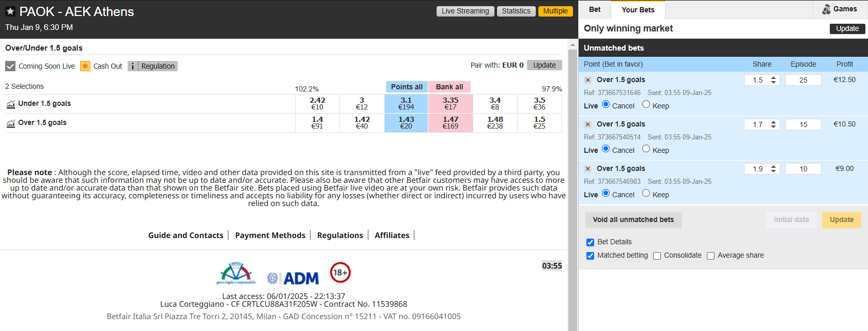This screenshot has height=331, width=868.
Task: Lay Under 1.5 goals at 3.35
Action: (451, 104)
